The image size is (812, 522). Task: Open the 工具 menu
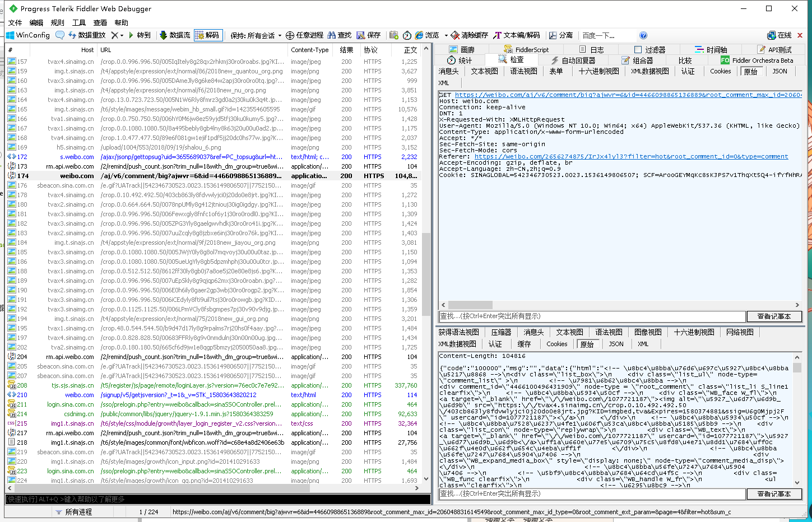[x=79, y=22]
